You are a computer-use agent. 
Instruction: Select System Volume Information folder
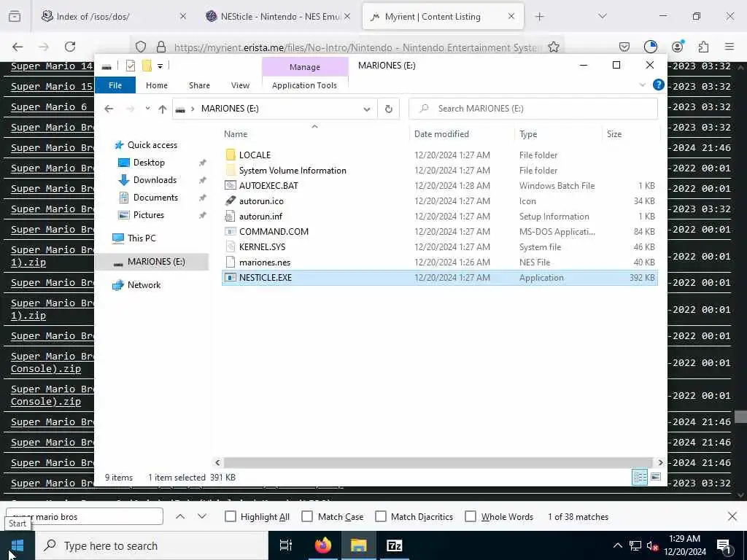tap(293, 171)
